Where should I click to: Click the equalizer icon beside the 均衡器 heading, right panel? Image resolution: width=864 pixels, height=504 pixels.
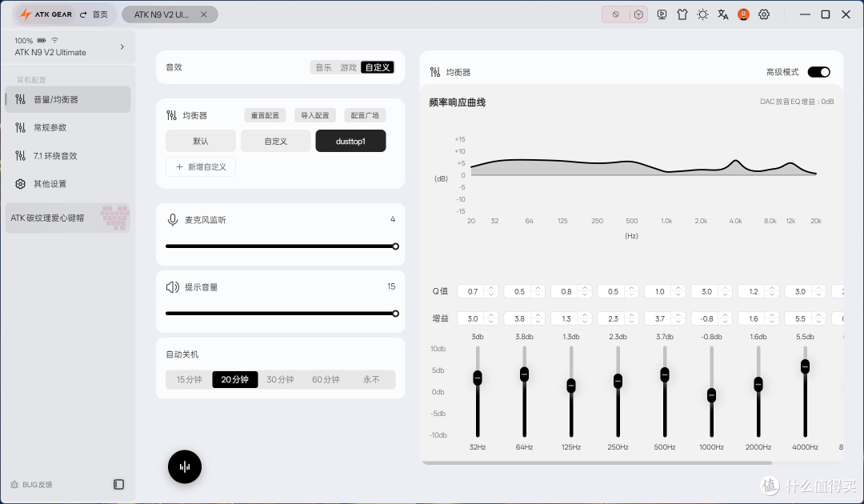point(434,72)
